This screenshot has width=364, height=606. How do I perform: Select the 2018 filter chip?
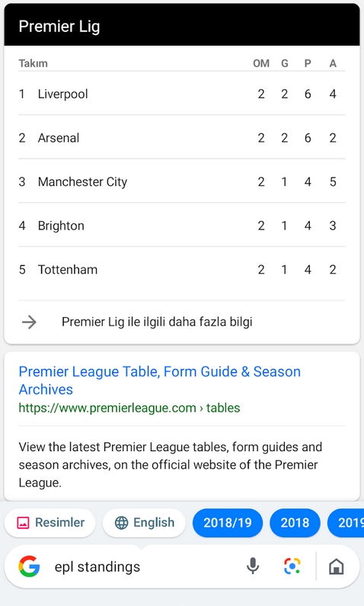(295, 523)
